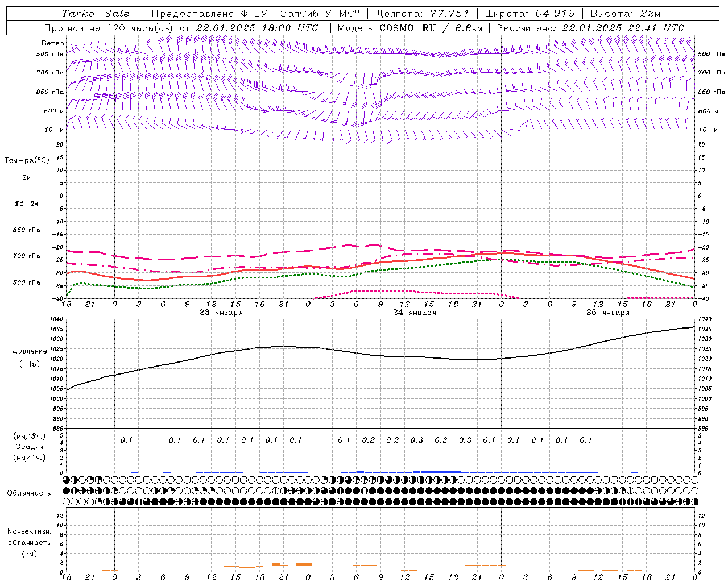Select the '24 января' date label
Viewport: 728px width, 582px height.
[415, 313]
